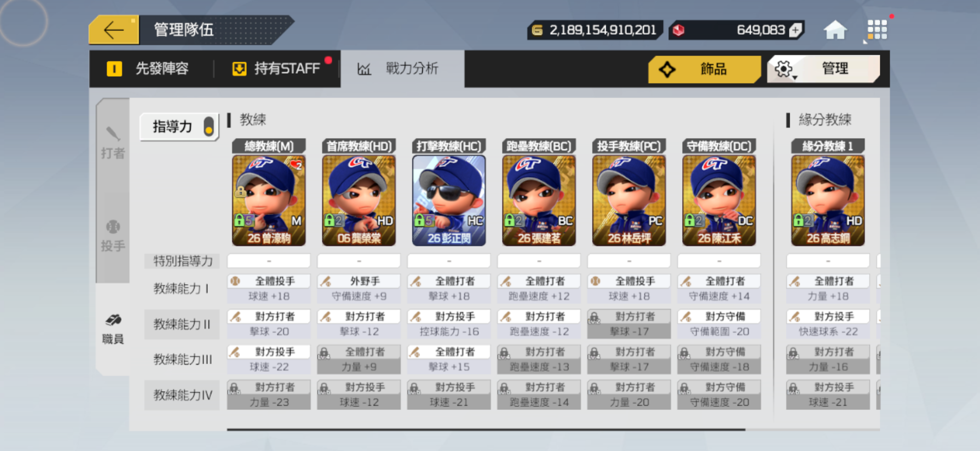The image size is (980, 451).
Task: Toggle the 指導力 switch
Action: 209,126
